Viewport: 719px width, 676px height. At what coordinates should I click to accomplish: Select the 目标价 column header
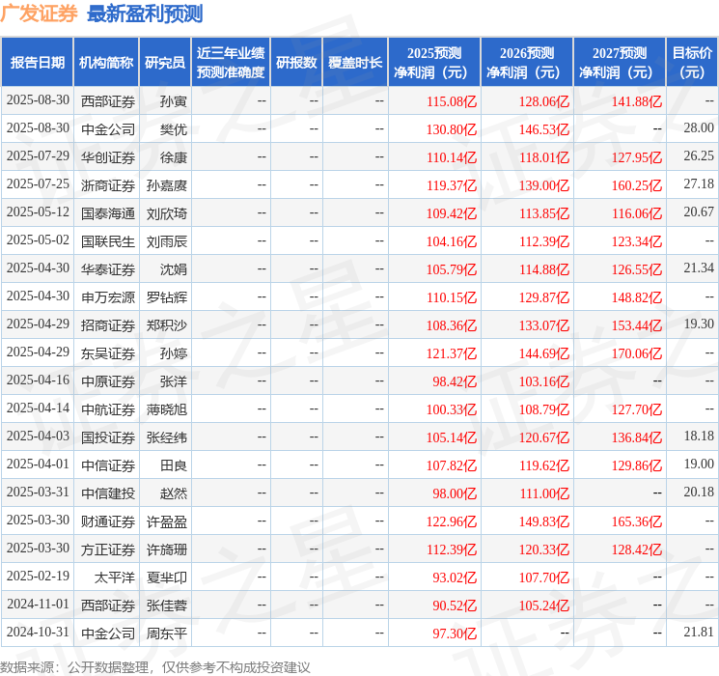691,62
